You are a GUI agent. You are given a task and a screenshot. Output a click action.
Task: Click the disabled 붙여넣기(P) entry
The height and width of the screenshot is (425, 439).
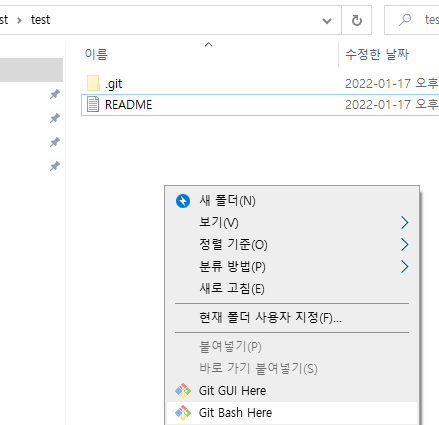pyautogui.click(x=292, y=347)
